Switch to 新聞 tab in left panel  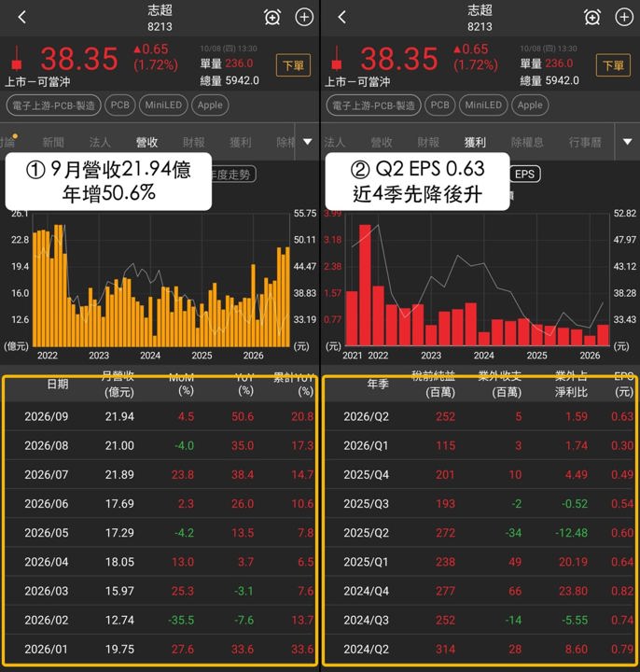[x=53, y=142]
